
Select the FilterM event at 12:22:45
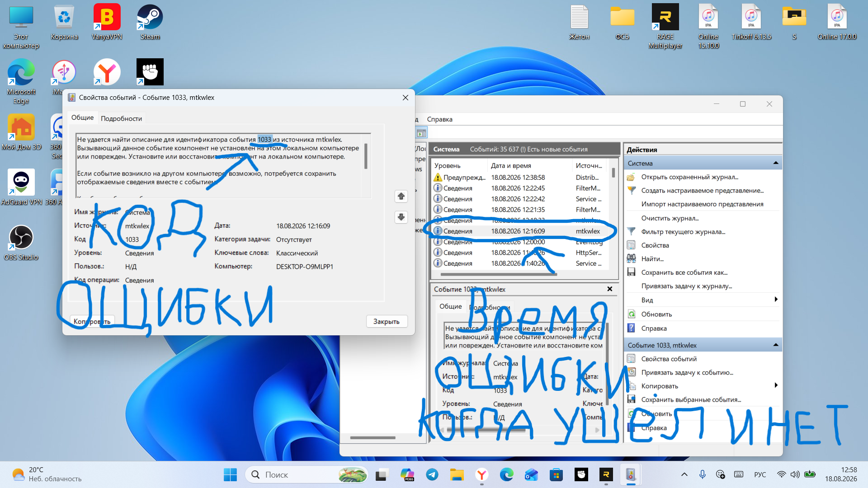point(520,188)
